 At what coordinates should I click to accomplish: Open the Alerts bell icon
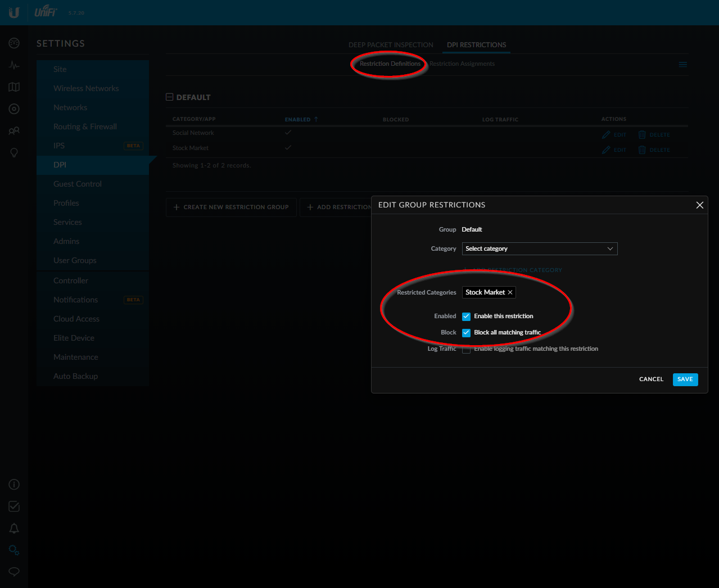point(14,528)
